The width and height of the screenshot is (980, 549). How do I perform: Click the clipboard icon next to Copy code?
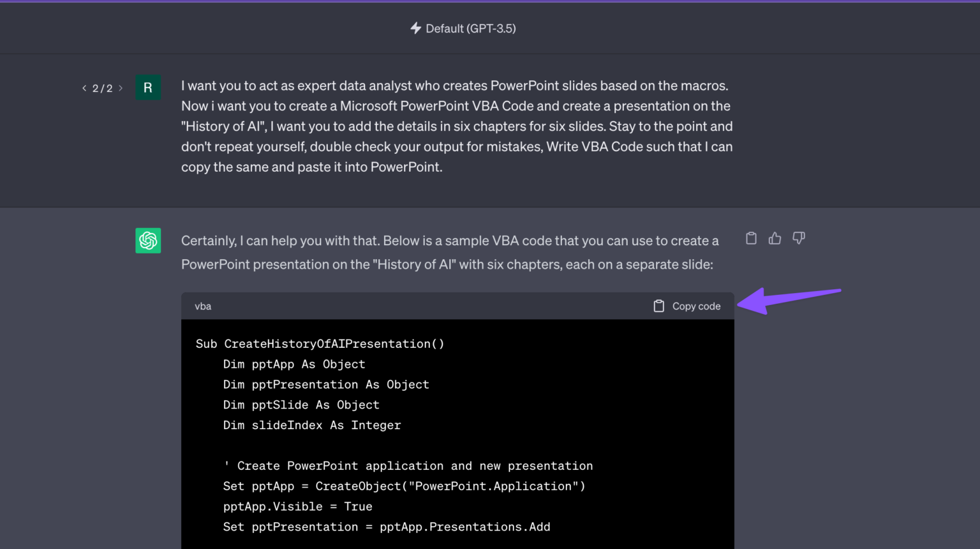(658, 305)
